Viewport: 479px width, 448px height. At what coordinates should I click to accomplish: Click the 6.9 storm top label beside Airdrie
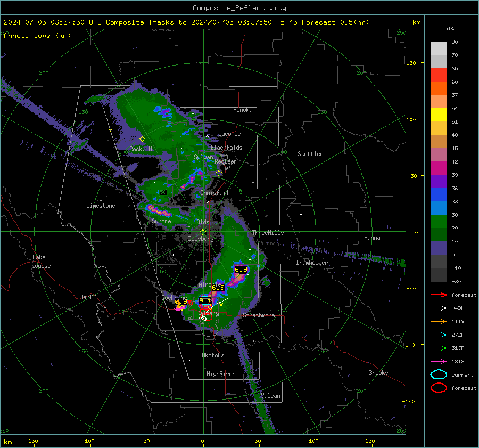[x=218, y=288]
